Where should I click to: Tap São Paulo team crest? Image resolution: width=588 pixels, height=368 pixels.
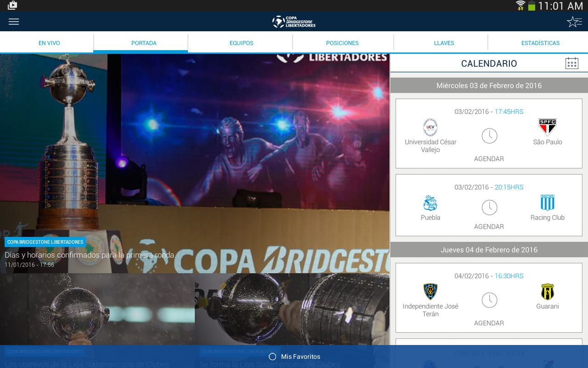[x=548, y=127]
